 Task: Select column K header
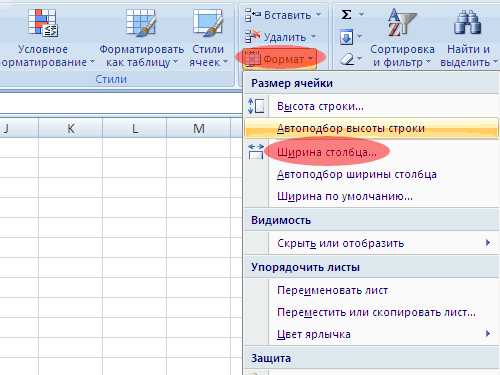(x=71, y=128)
